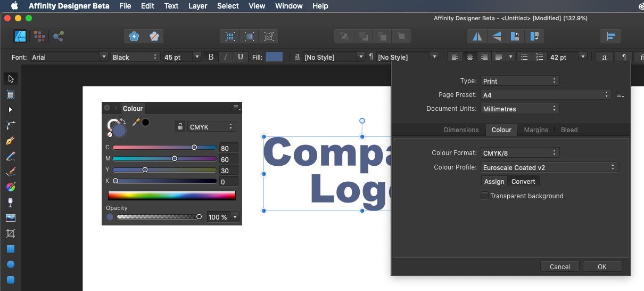This screenshot has width=644, height=291.
Task: Click the Rotate clockwise toolbar icon
Action: pos(533,36)
